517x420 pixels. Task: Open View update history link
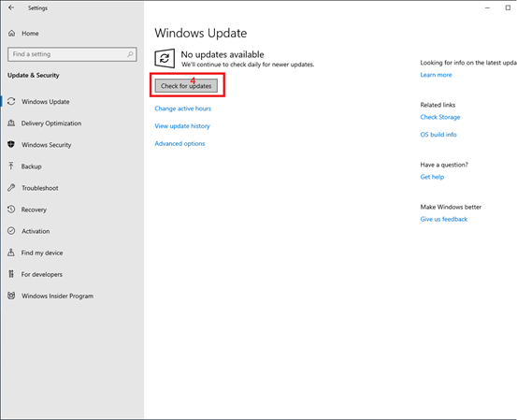click(x=182, y=126)
